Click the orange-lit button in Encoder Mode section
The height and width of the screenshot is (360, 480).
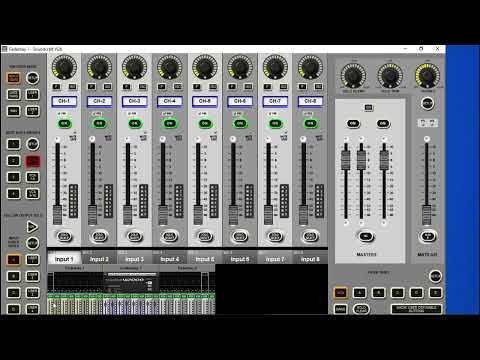click(x=13, y=78)
